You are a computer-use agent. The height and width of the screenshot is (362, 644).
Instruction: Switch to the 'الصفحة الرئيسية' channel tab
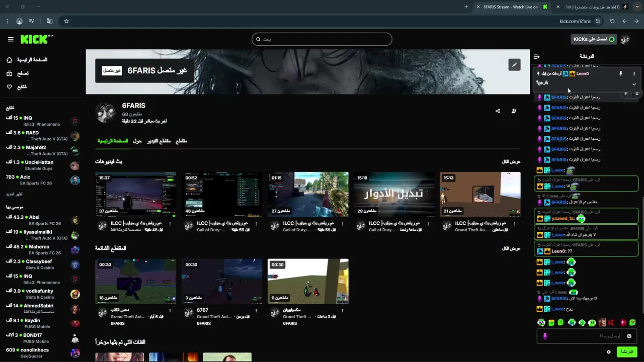(113, 141)
